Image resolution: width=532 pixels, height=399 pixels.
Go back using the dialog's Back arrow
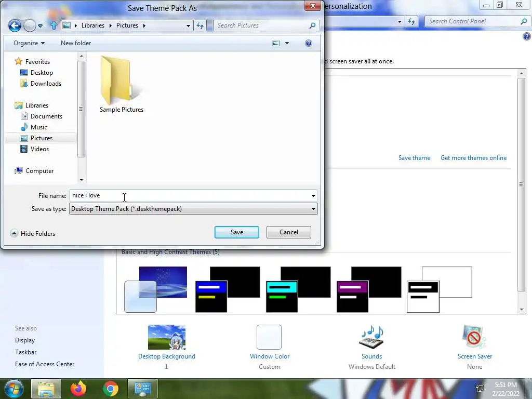coord(15,25)
